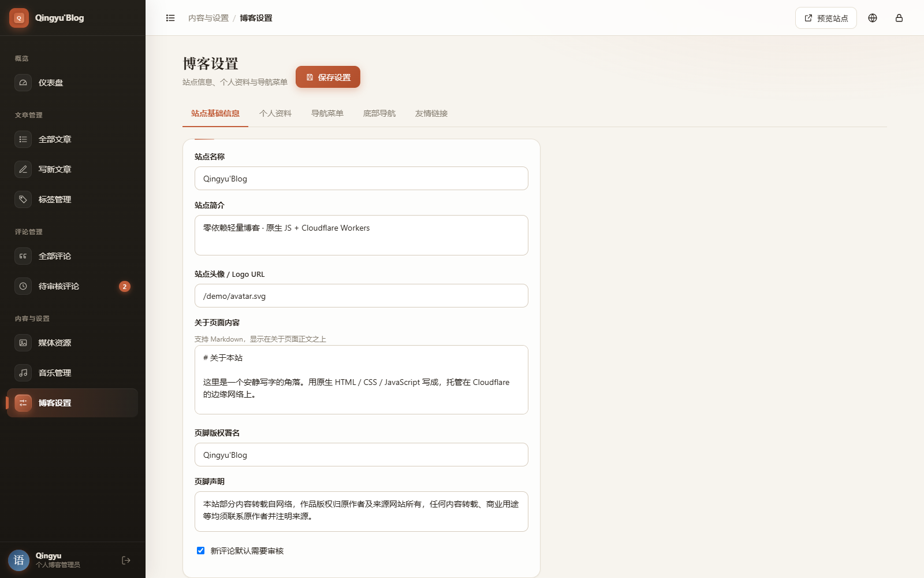
Task: Switch to the 站点基础信息 tab
Action: pyautogui.click(x=215, y=114)
